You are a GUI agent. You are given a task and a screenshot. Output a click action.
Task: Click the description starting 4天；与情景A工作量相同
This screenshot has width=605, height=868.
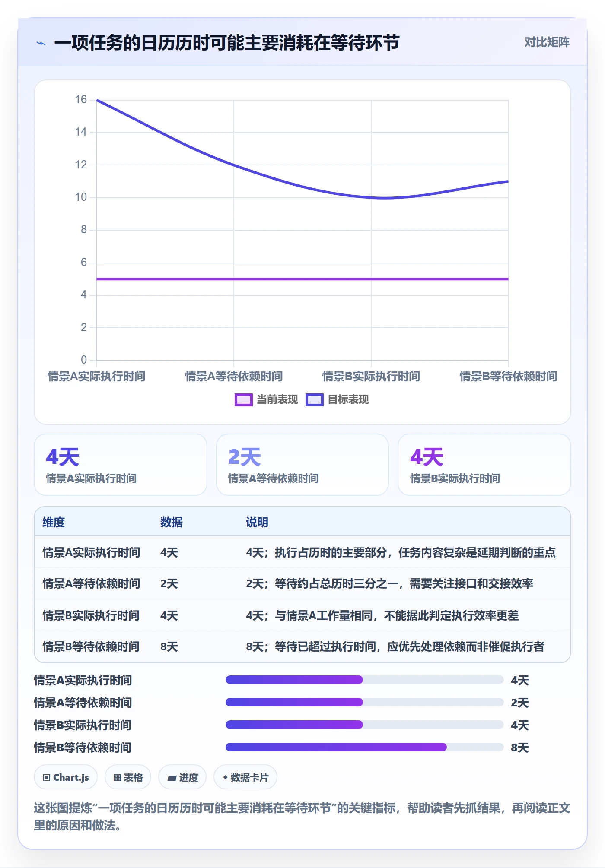pos(382,615)
